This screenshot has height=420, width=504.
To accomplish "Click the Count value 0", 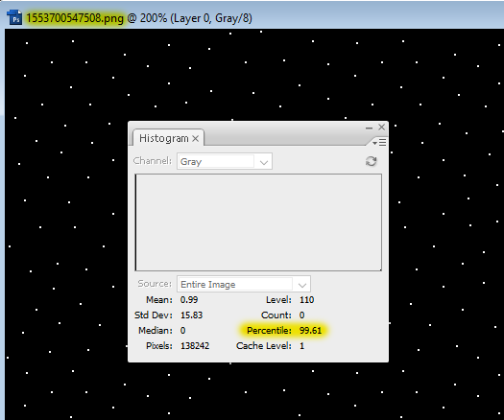I will click(x=301, y=315).
